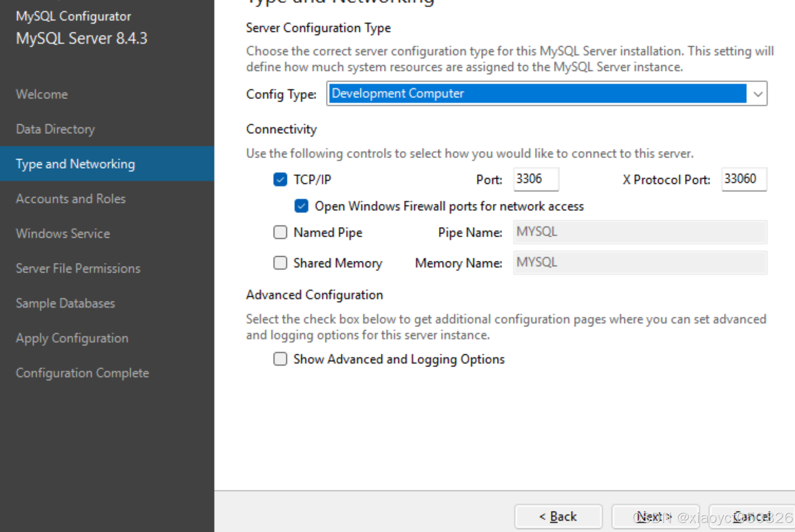
Task: Click the X Protocol Port label
Action: [666, 180]
